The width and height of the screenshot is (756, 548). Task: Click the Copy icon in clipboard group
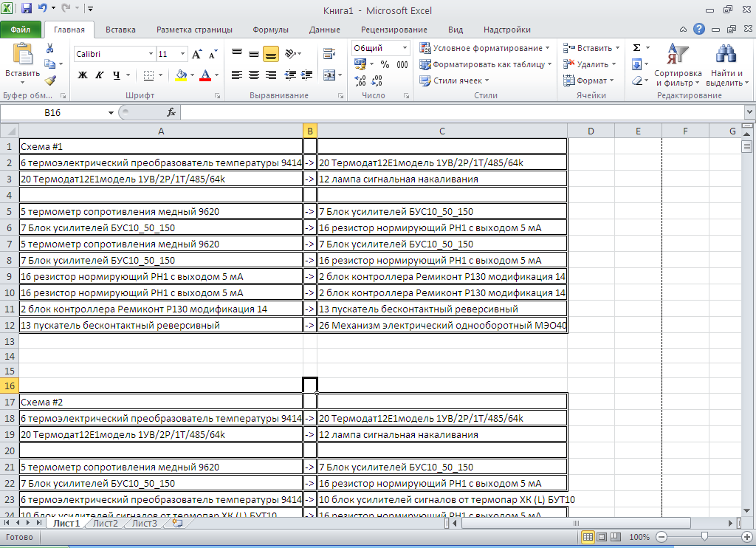49,64
